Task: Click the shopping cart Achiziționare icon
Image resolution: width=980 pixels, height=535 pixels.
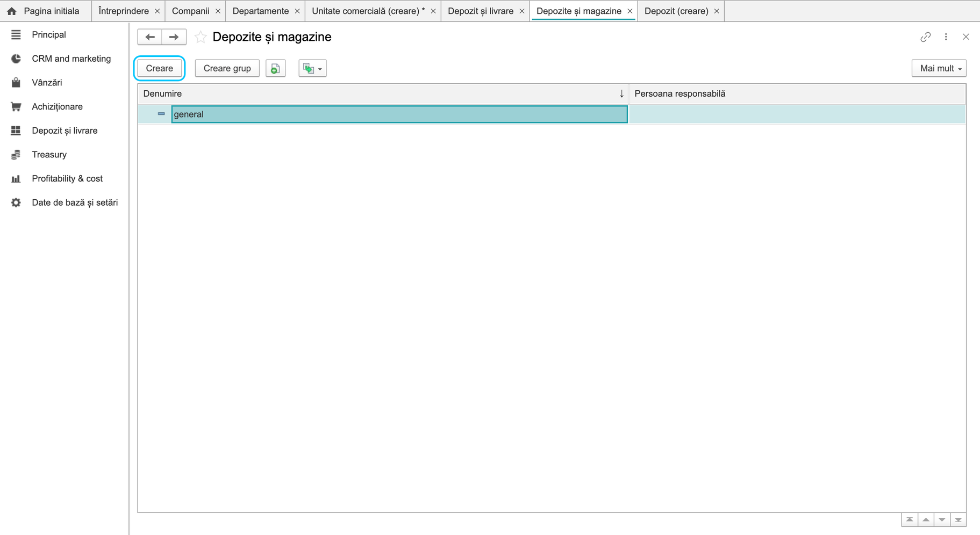Action: coord(16,107)
